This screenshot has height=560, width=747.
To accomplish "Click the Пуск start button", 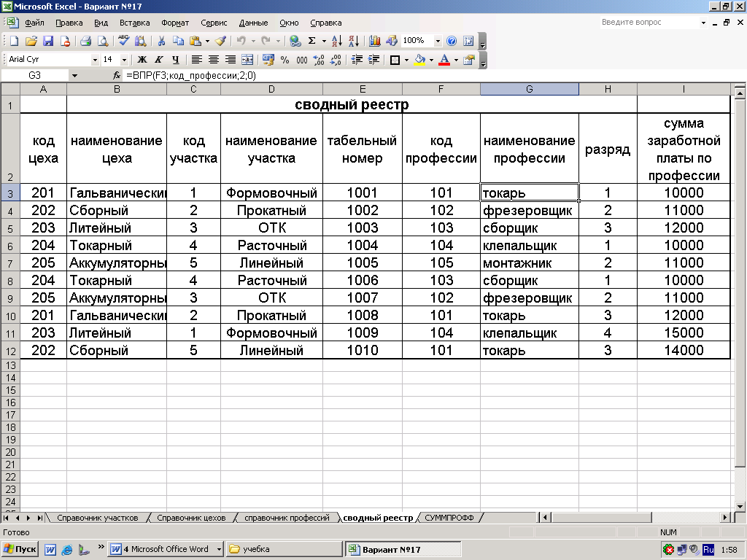I will point(20,549).
